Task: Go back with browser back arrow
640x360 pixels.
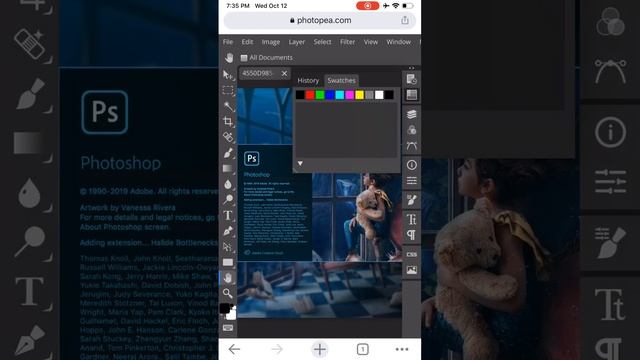Action: click(234, 349)
